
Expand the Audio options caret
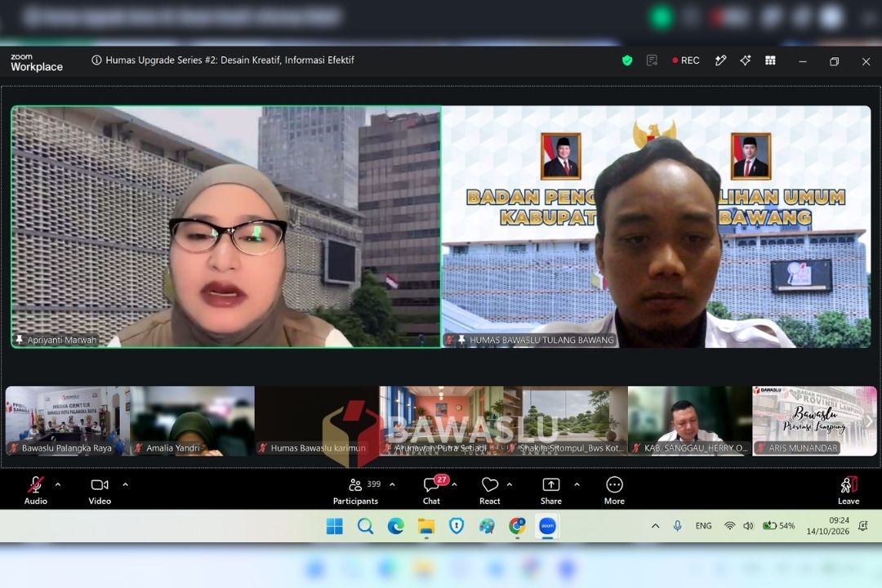click(x=58, y=484)
